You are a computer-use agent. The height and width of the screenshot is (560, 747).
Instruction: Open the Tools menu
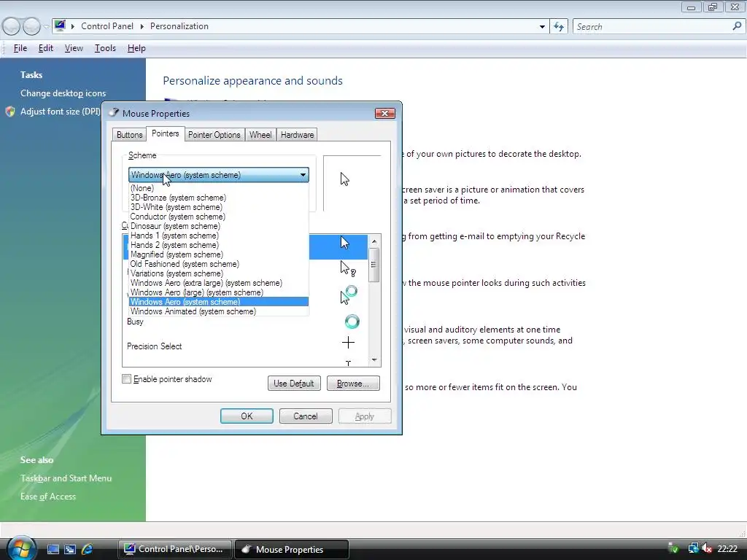(105, 48)
